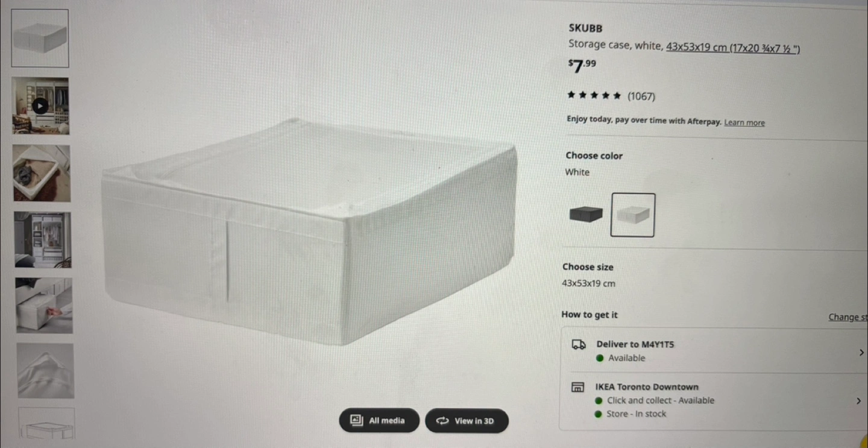Open the 43x53x19 cm dimensions link
Screen dimensions: 868x448
(x=733, y=48)
